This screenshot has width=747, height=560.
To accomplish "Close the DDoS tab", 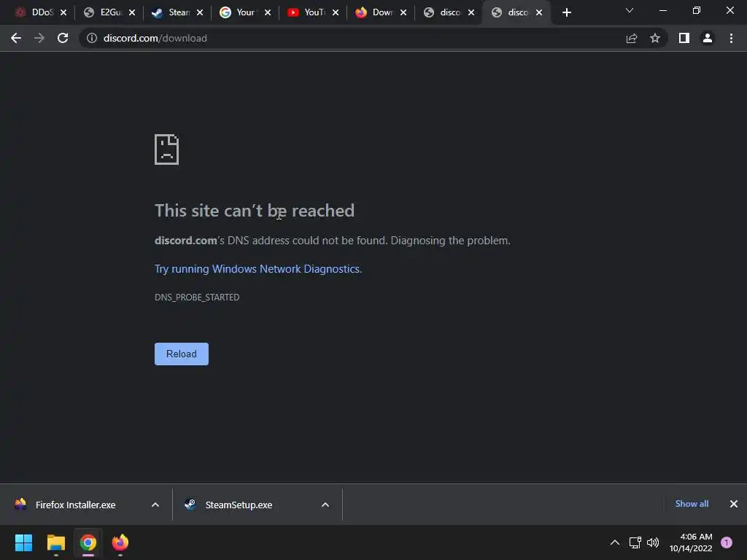I will (63, 13).
